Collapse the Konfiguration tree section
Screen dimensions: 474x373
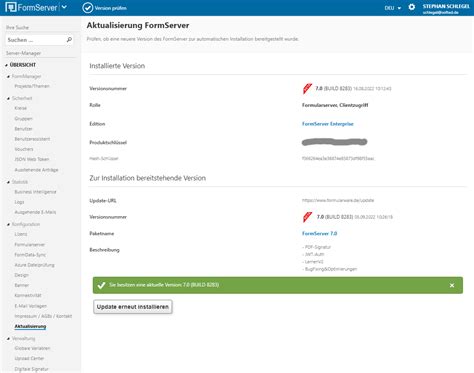[8, 224]
